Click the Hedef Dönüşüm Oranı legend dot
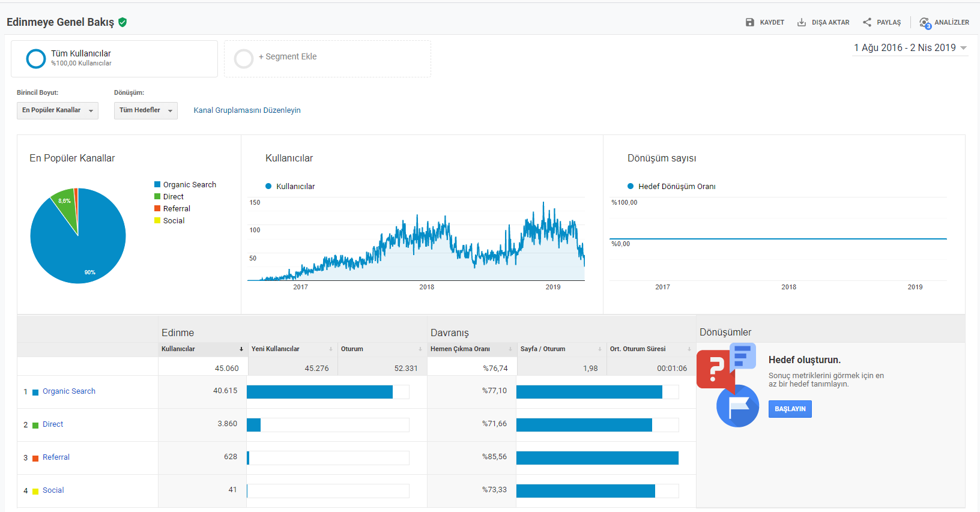This screenshot has width=980, height=512. pyautogui.click(x=631, y=186)
